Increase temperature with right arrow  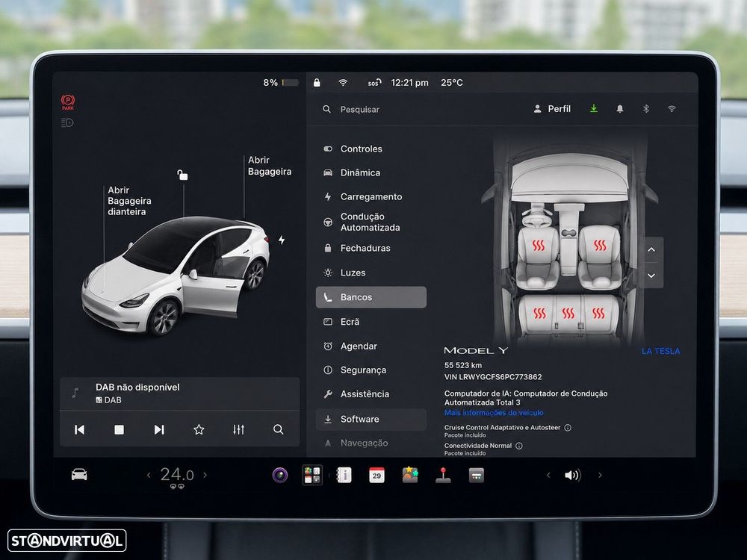tap(205, 475)
